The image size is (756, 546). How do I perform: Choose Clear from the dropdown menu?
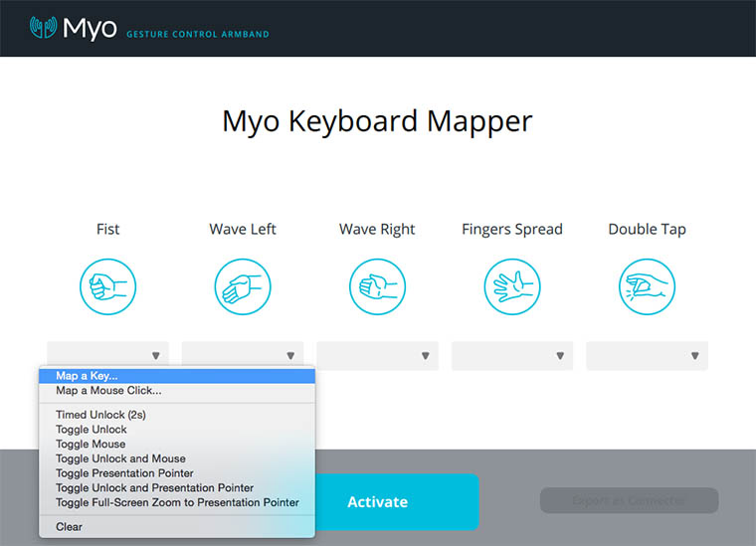click(x=177, y=527)
